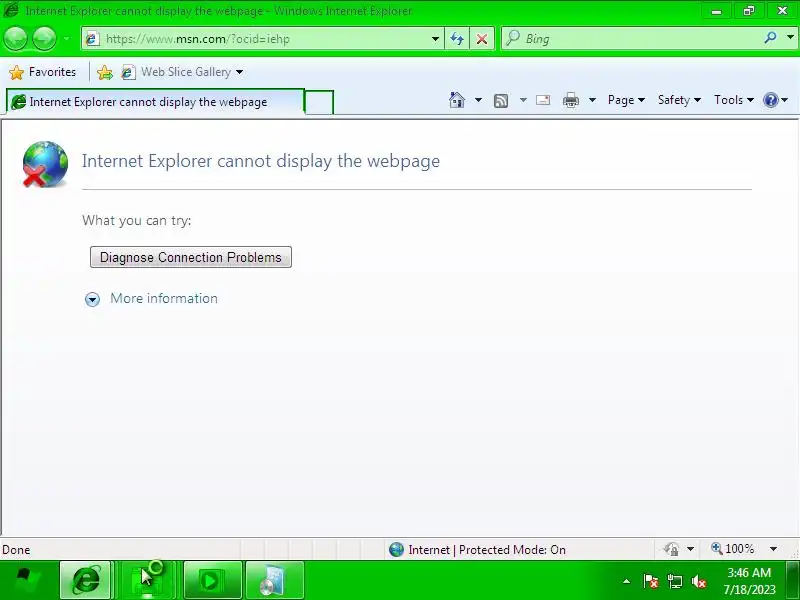Open the Page menu
The height and width of the screenshot is (600, 800).
coord(626,100)
